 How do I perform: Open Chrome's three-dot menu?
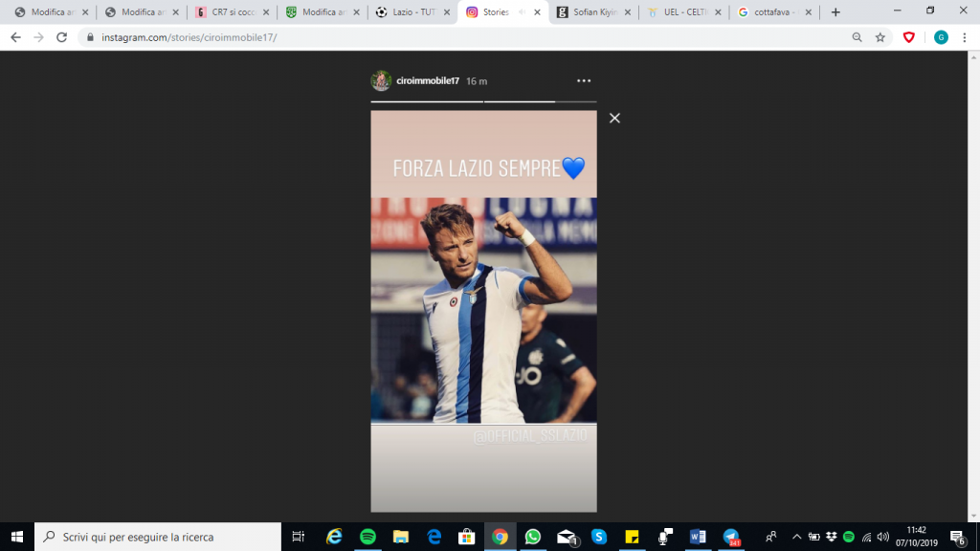click(965, 38)
